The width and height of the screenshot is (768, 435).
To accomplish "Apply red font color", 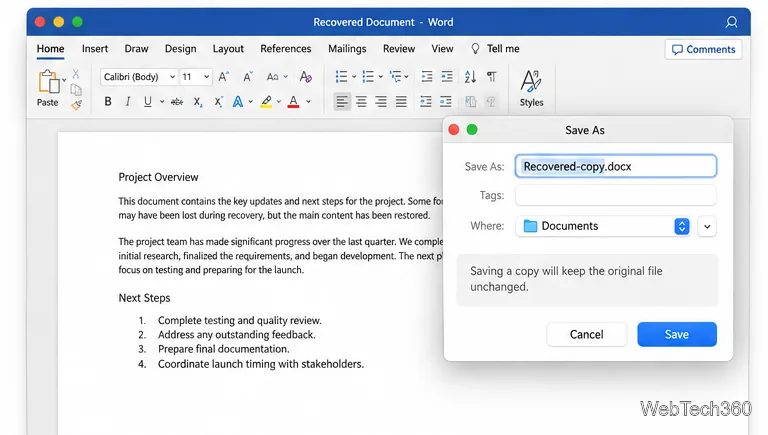I will click(293, 102).
